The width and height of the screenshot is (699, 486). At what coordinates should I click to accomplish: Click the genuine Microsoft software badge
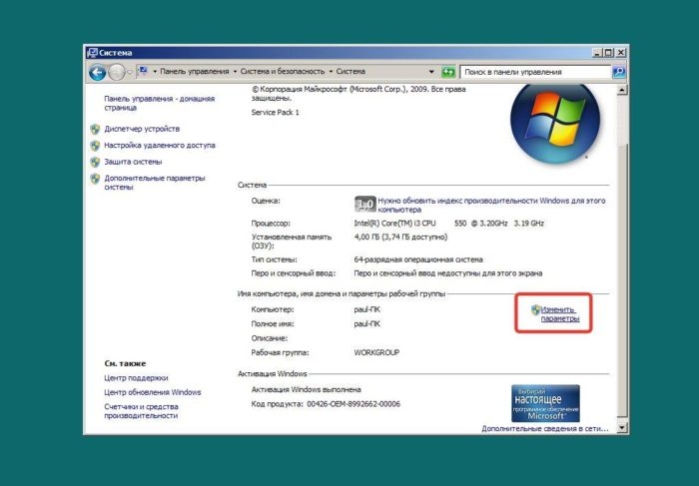(x=545, y=404)
